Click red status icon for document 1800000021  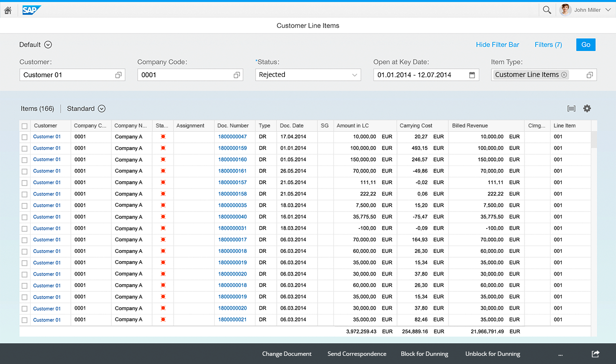[x=163, y=320]
